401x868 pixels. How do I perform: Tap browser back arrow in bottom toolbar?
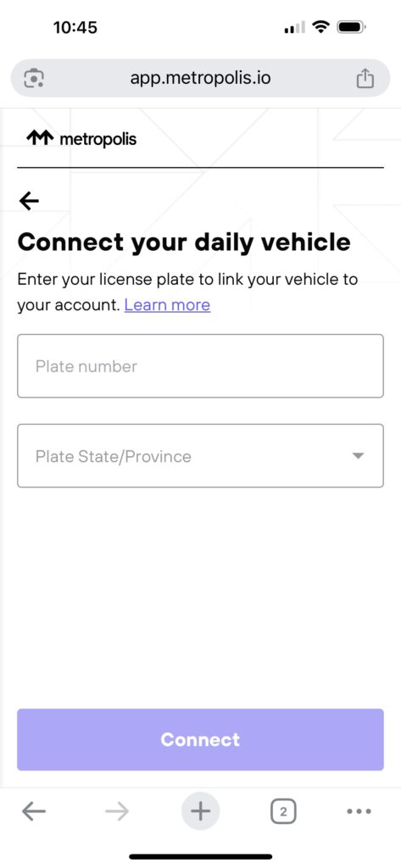(34, 811)
